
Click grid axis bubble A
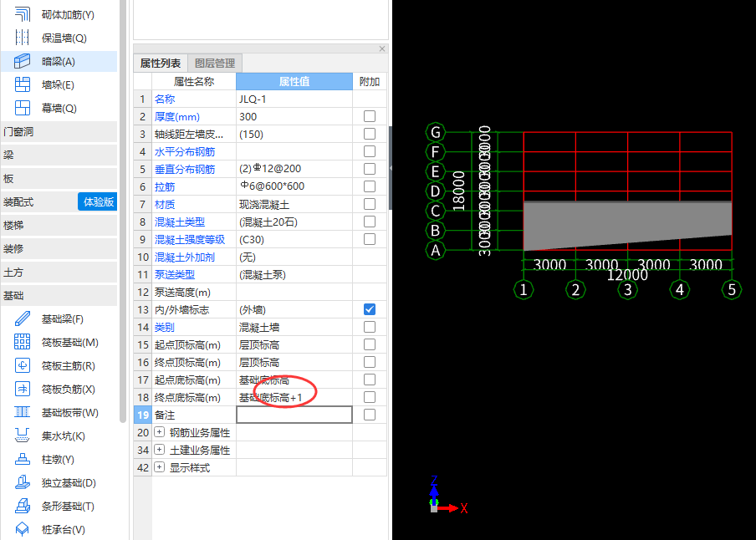436,250
